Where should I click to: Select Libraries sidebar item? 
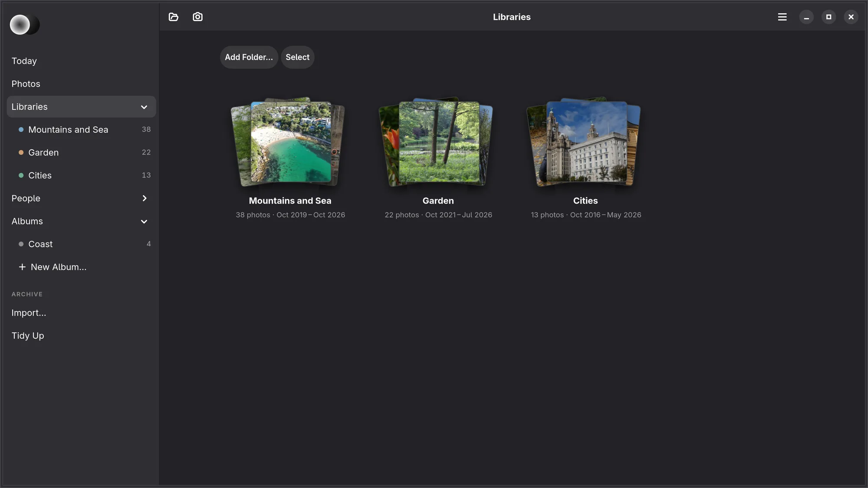[x=81, y=107]
